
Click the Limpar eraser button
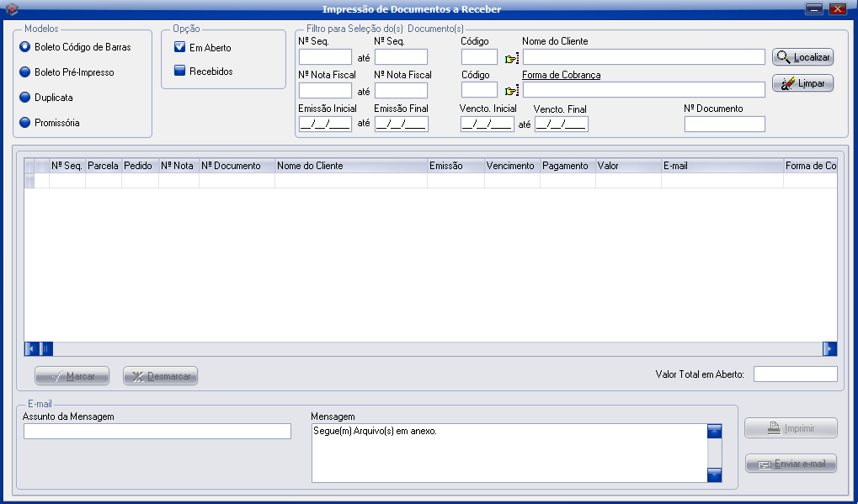[x=802, y=84]
